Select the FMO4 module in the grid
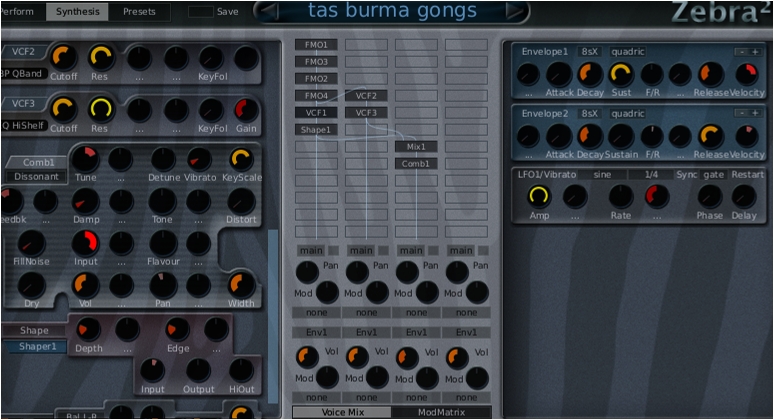This screenshot has width=774, height=420. click(316, 96)
